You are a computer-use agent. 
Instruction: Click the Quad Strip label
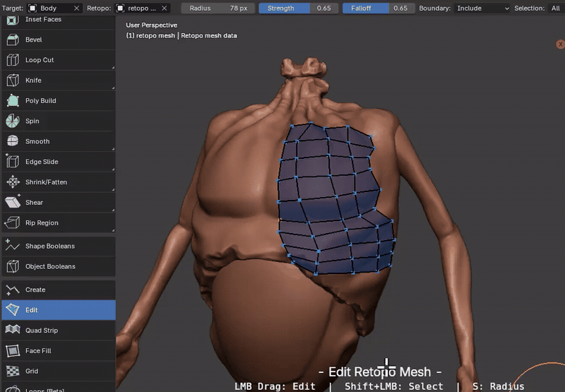[x=42, y=331]
